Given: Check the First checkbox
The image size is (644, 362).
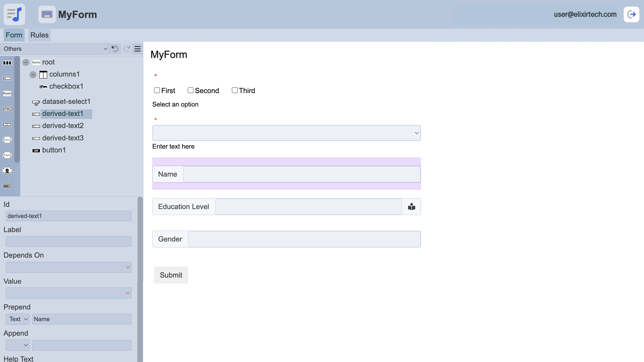Looking at the screenshot, I should [x=157, y=90].
